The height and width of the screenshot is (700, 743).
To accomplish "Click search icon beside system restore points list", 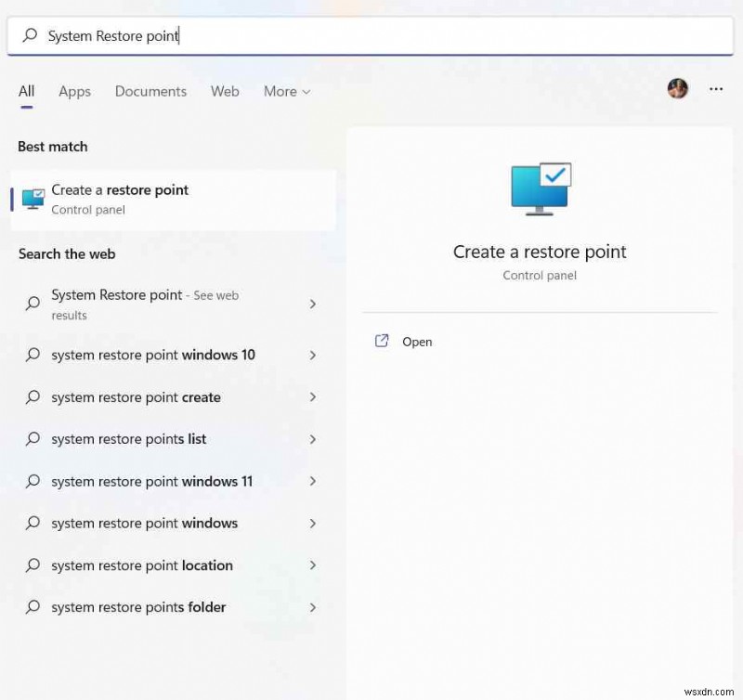I will 33,438.
